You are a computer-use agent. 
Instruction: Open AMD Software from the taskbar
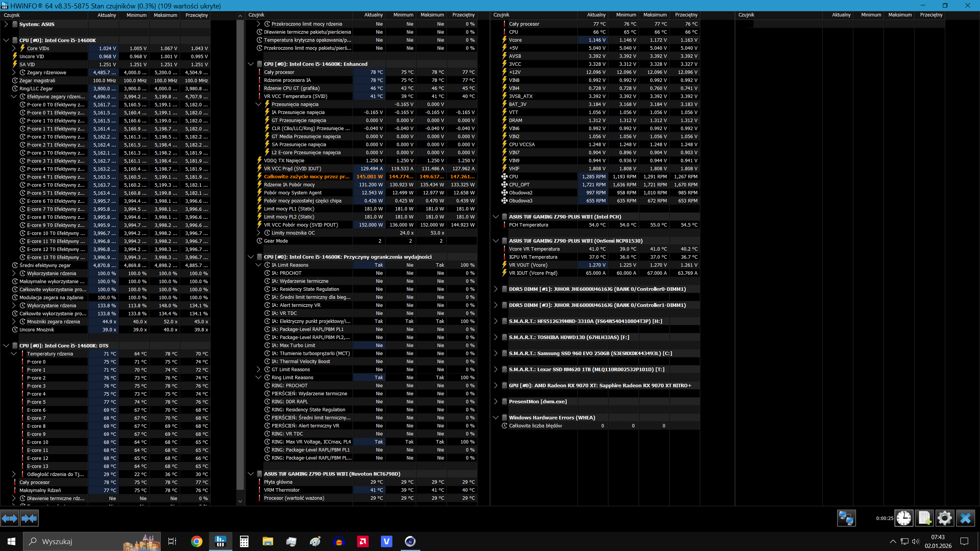point(363,541)
